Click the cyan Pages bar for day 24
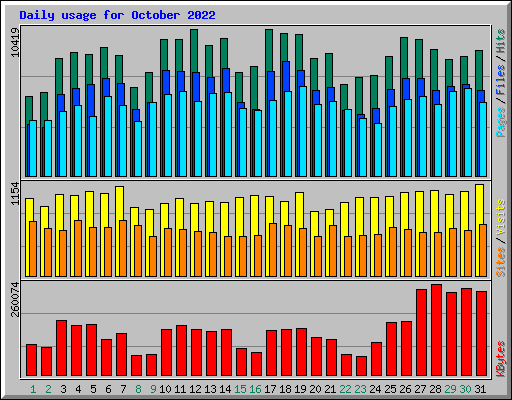Screen dimensions: 512x400 point(378,150)
